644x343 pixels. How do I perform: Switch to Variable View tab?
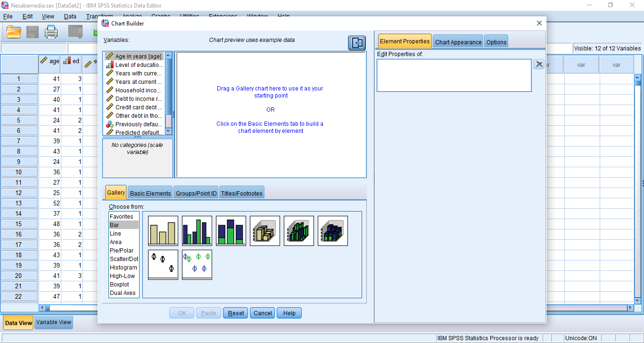pyautogui.click(x=54, y=322)
